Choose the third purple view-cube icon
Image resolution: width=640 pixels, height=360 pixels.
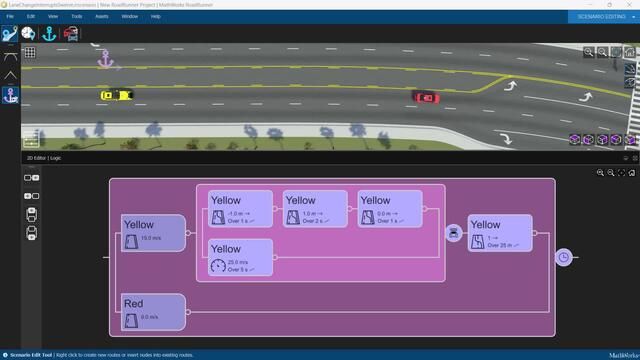(x=602, y=140)
